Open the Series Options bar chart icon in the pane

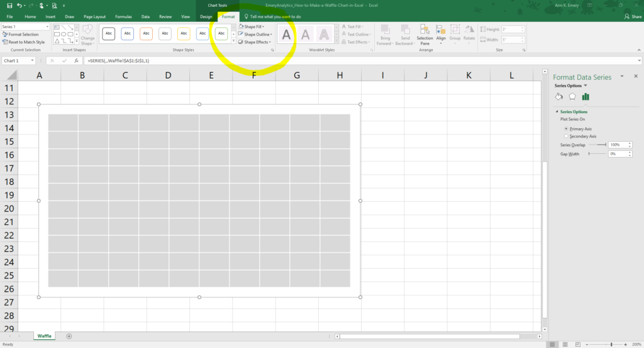(x=586, y=97)
